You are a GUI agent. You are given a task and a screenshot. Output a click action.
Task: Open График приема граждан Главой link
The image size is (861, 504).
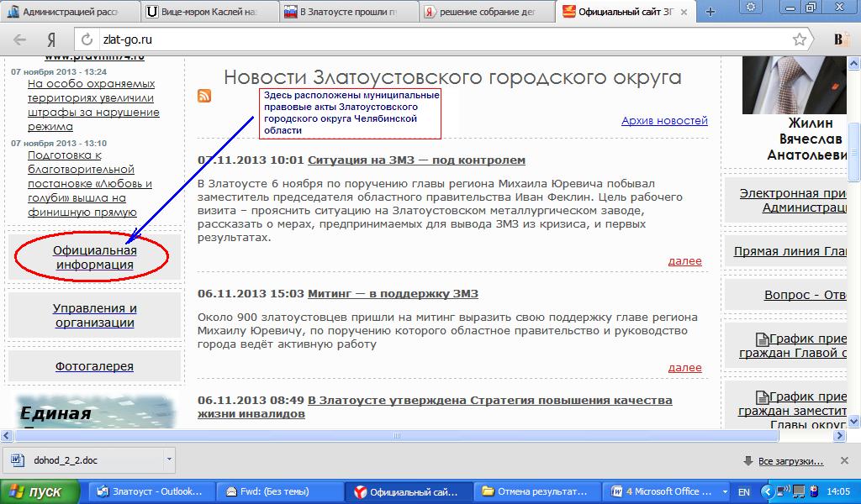click(793, 345)
